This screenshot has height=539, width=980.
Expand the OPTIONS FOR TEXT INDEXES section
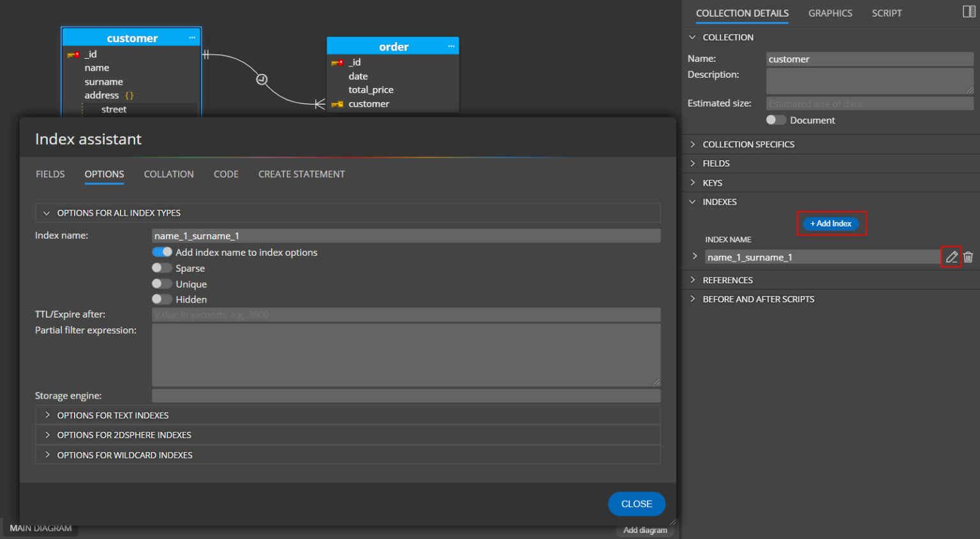[47, 415]
